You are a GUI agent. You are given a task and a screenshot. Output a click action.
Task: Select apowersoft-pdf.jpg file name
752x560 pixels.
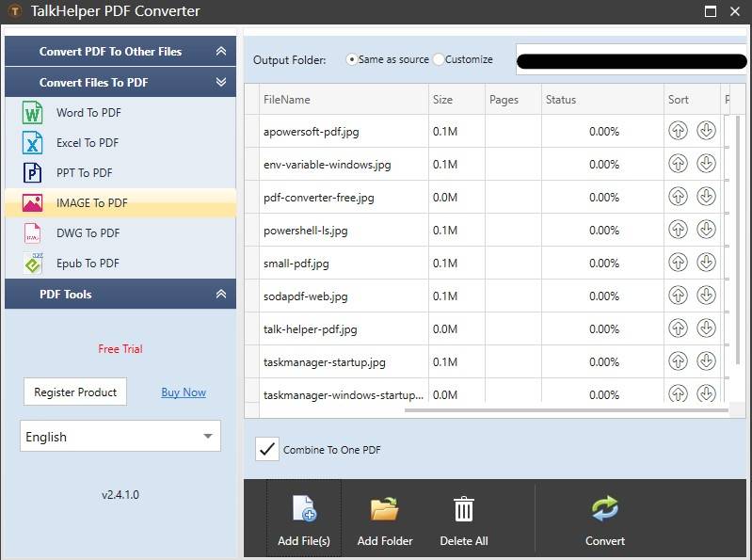pyautogui.click(x=312, y=132)
